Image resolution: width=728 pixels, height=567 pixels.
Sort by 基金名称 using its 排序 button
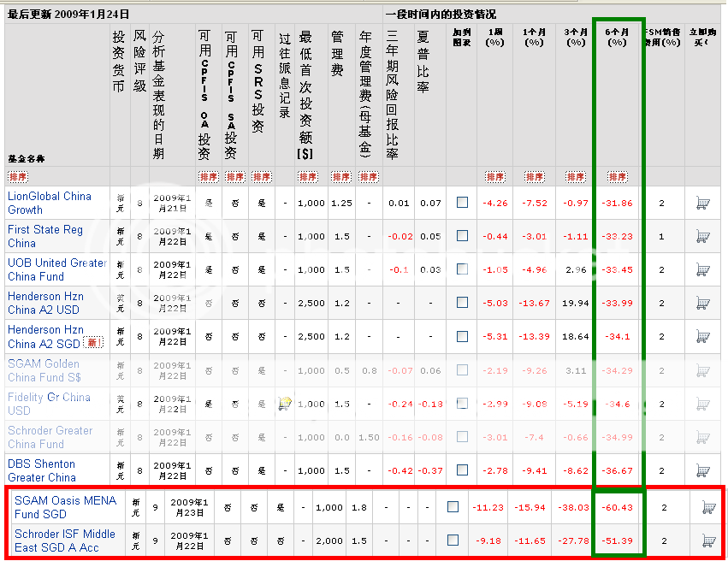coord(20,177)
